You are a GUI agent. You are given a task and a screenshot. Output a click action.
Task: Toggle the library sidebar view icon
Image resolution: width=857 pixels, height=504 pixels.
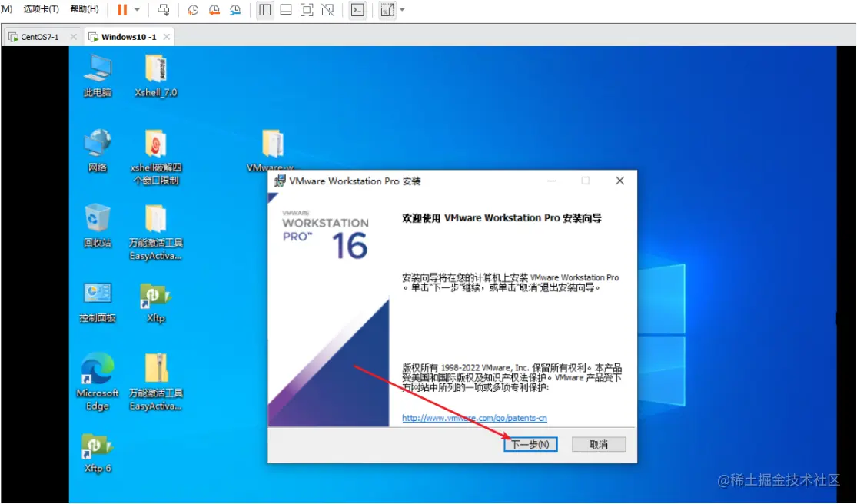[264, 10]
